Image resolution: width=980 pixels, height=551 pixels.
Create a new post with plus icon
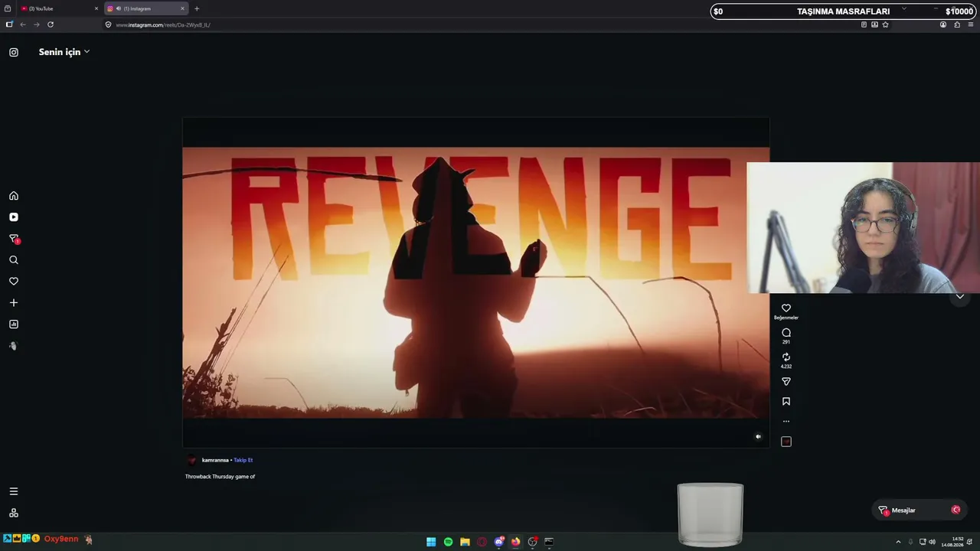pyautogui.click(x=14, y=303)
